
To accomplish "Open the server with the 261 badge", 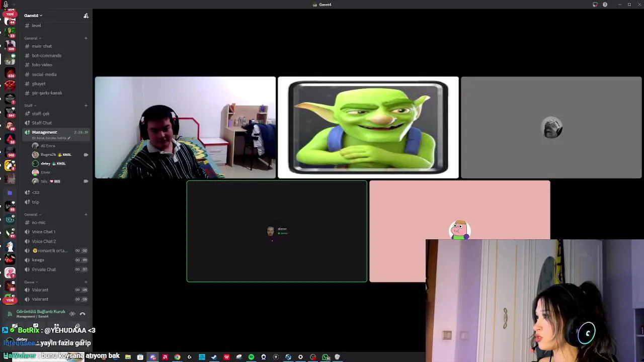I will 10,112.
